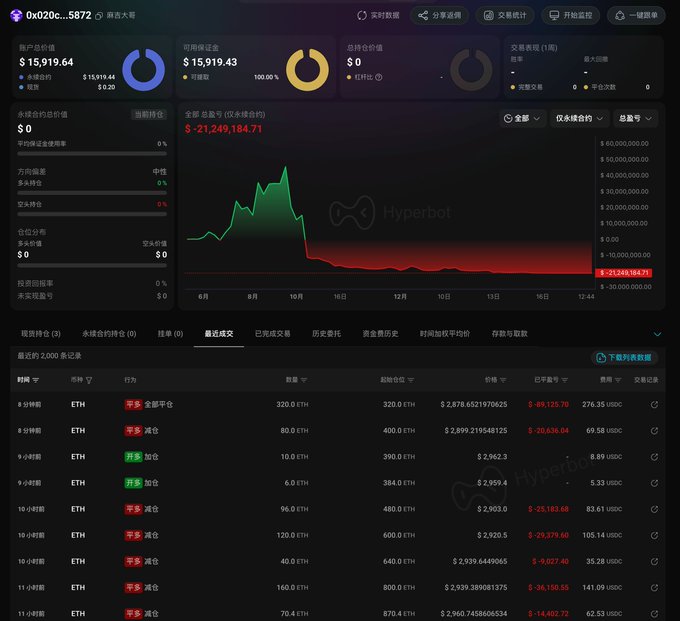Viewport: 680px width, 621px height.
Task: Switch to the 资金费历史 tab
Action: point(380,333)
